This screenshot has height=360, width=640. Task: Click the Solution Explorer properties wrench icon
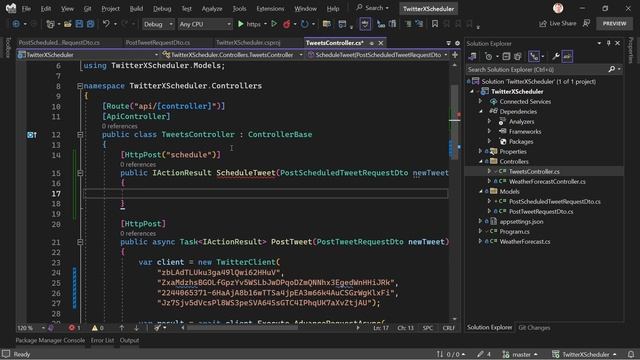[x=556, y=56]
